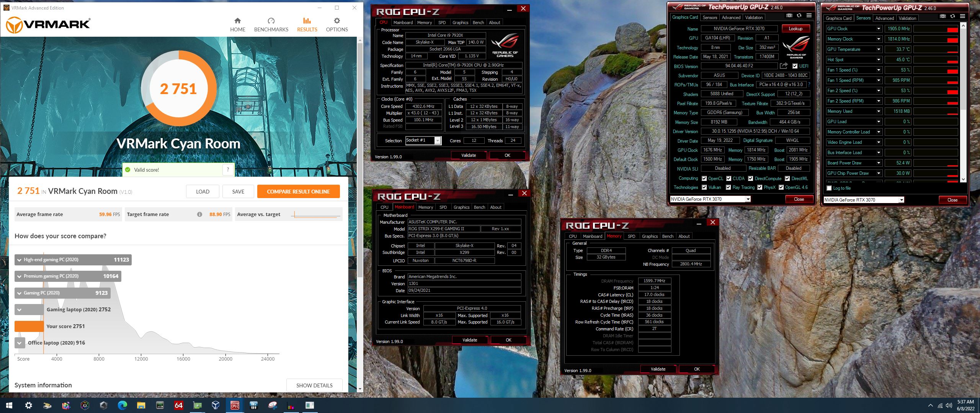Open Windows Start menu

tap(9, 405)
